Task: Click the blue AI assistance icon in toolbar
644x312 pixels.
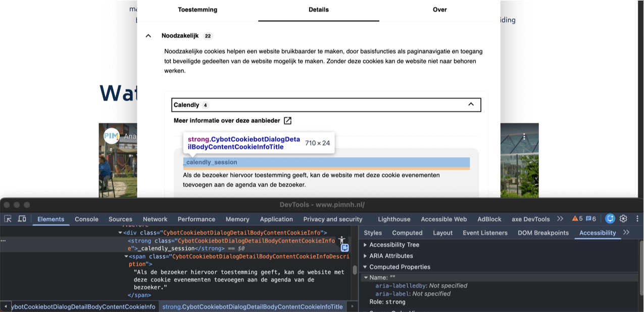Action: (610, 219)
